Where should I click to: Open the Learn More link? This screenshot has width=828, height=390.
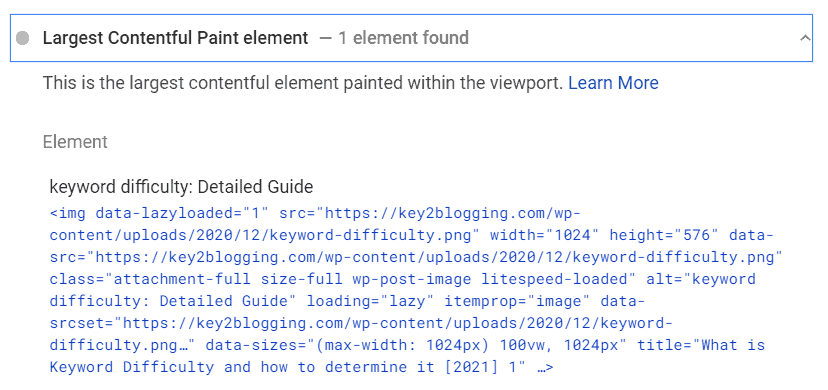pyautogui.click(x=613, y=83)
